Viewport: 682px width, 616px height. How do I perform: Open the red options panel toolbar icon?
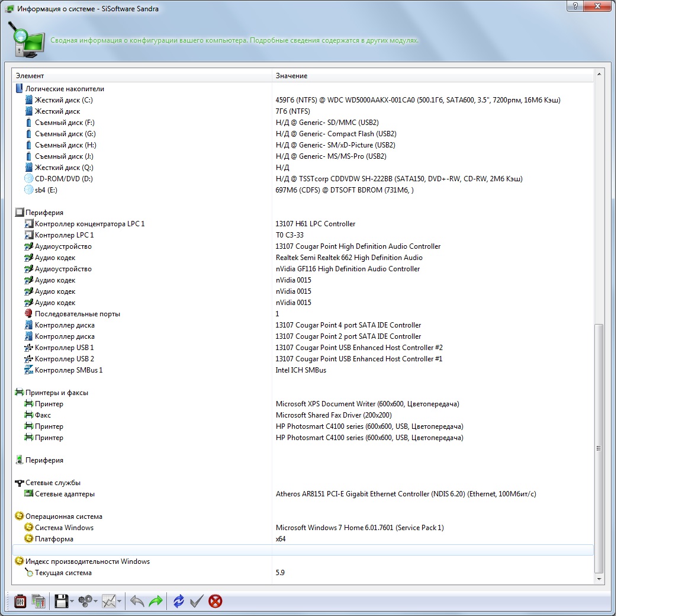click(x=20, y=601)
